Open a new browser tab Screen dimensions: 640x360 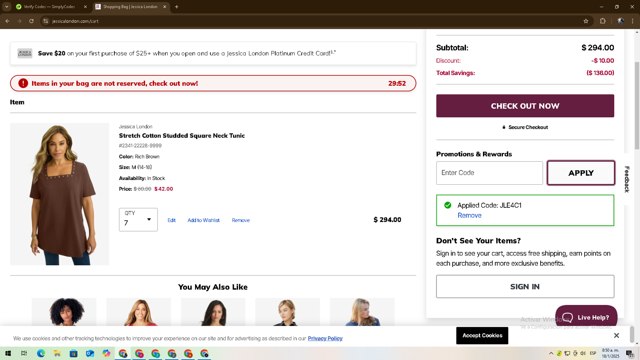(176, 7)
